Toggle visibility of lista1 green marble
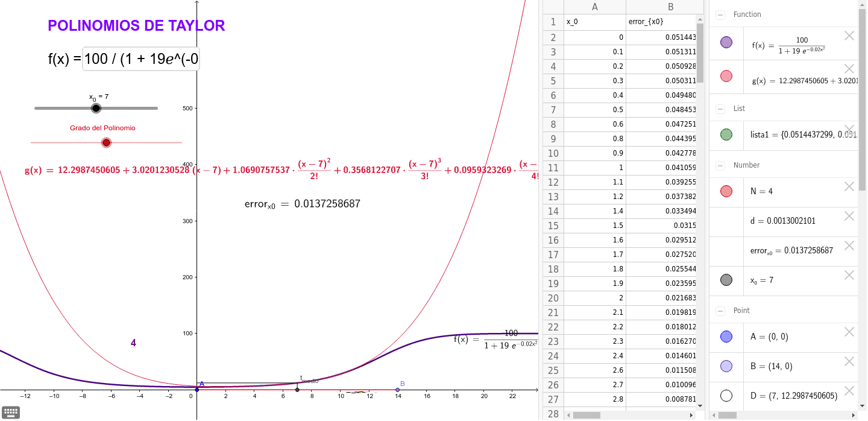 (x=726, y=135)
